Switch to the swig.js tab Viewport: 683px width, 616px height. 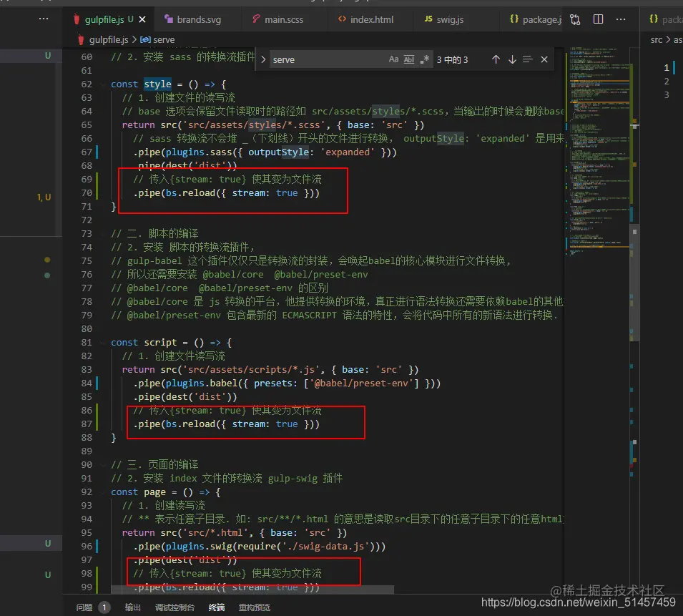[x=444, y=19]
